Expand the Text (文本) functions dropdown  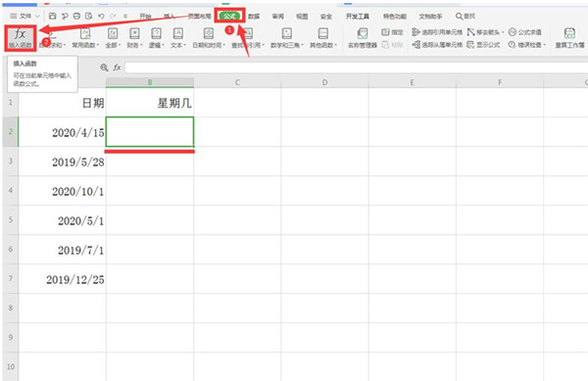point(178,38)
